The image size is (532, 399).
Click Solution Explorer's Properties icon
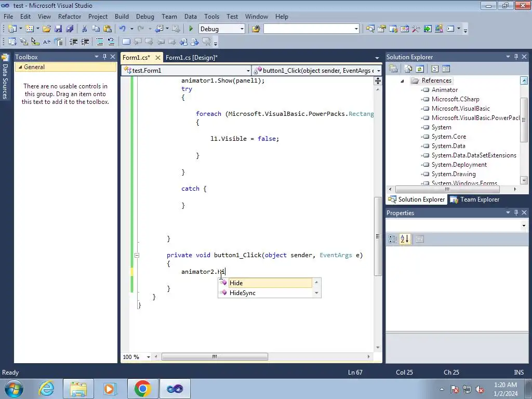click(x=393, y=69)
